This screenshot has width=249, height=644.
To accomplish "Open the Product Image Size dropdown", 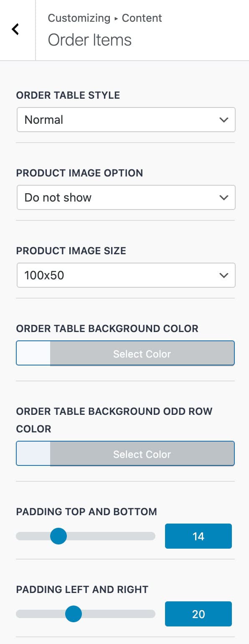I will [x=125, y=275].
